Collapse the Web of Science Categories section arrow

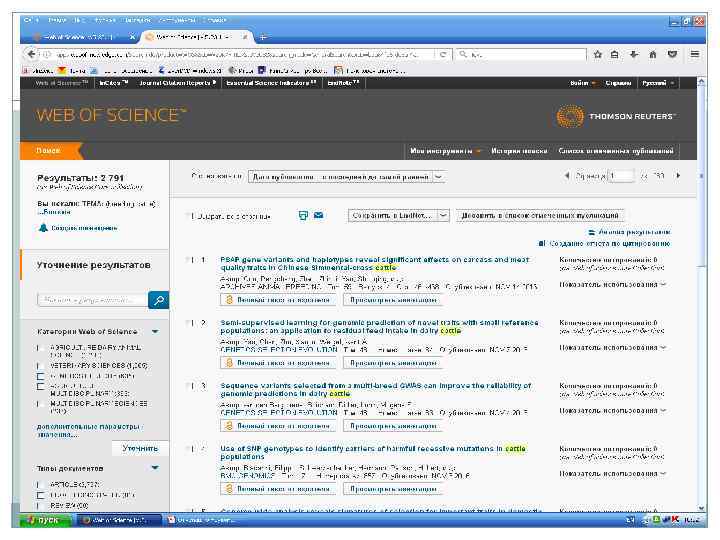(155, 332)
